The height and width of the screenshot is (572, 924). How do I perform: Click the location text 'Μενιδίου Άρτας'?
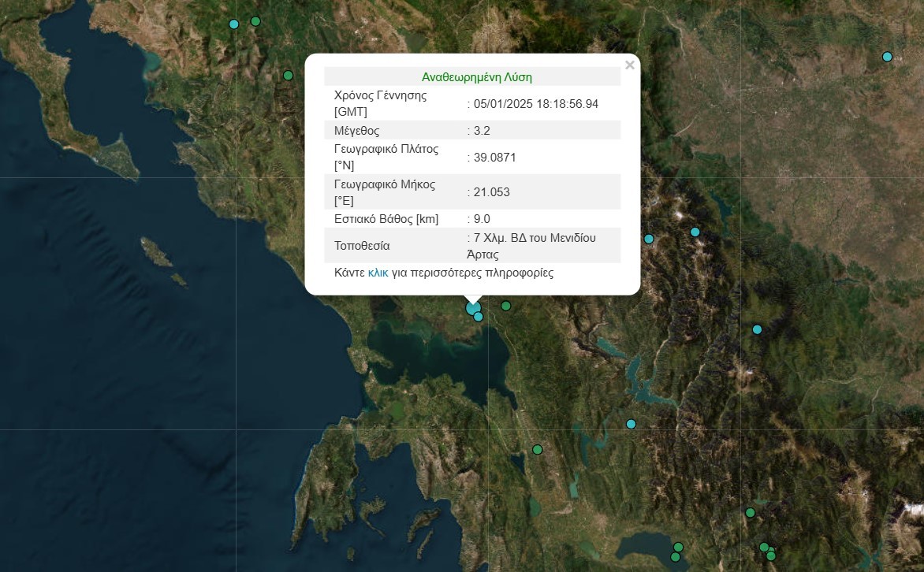click(535, 246)
